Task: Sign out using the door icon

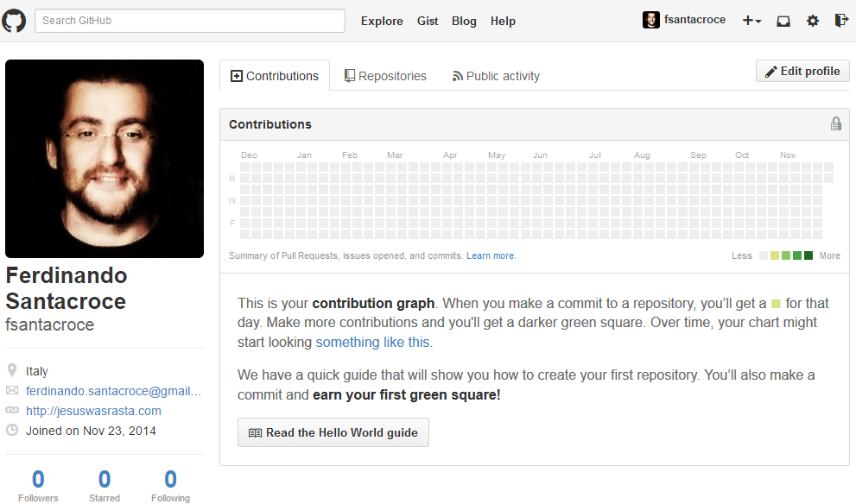Action: [840, 20]
